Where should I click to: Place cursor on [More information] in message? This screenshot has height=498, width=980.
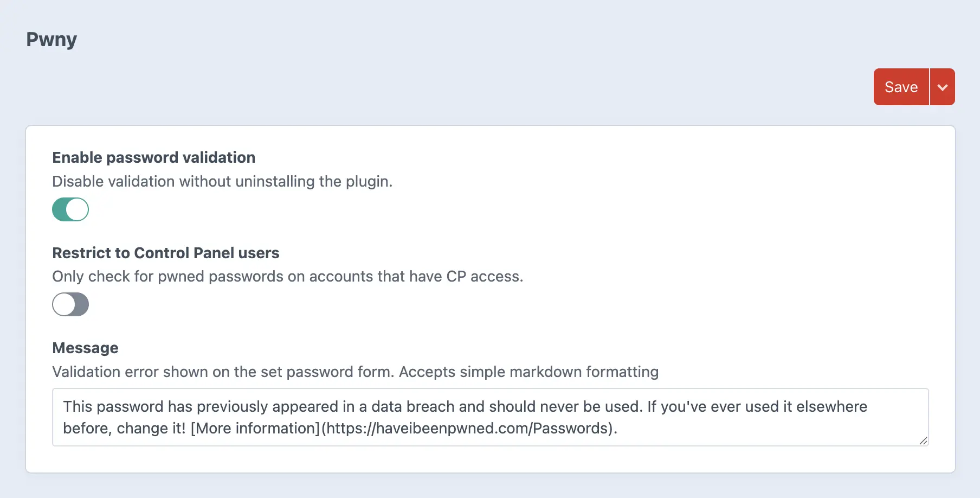(x=255, y=429)
